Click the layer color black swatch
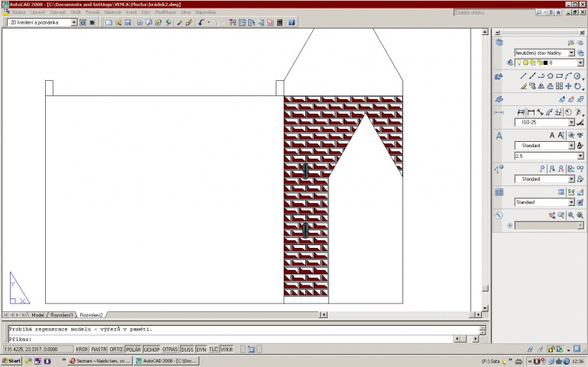The width and height of the screenshot is (588, 367). [x=546, y=63]
